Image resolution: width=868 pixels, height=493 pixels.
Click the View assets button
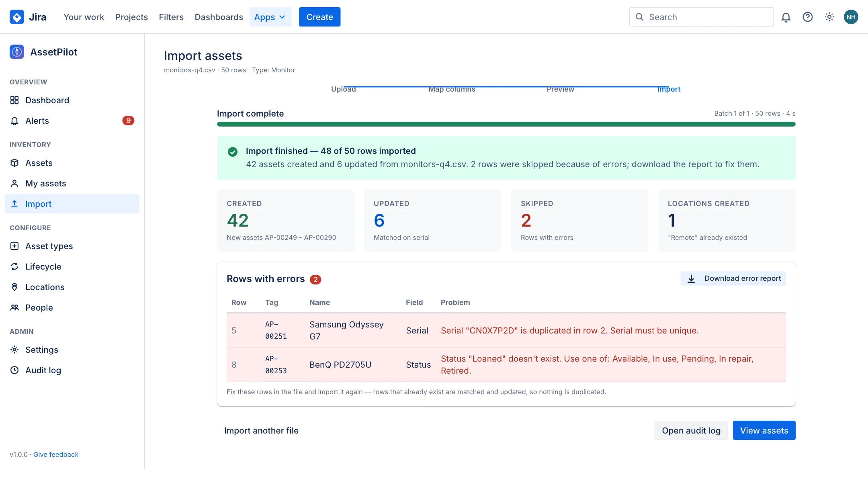(x=764, y=430)
